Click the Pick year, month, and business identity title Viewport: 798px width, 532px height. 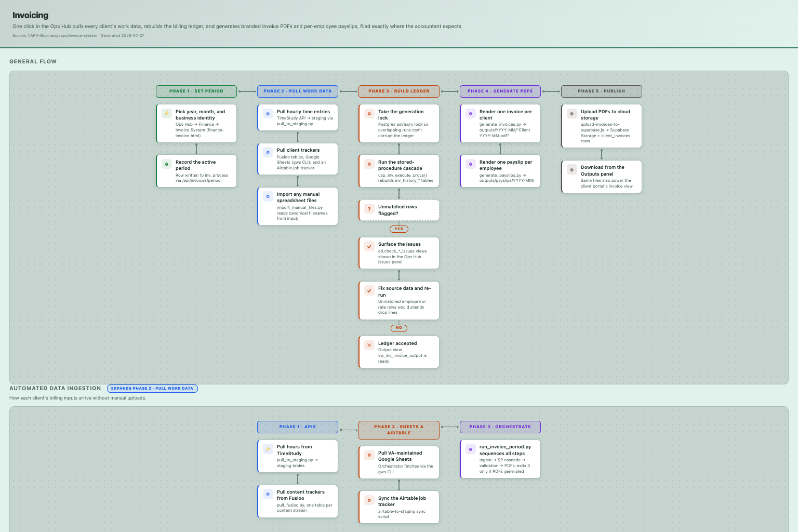201,115
